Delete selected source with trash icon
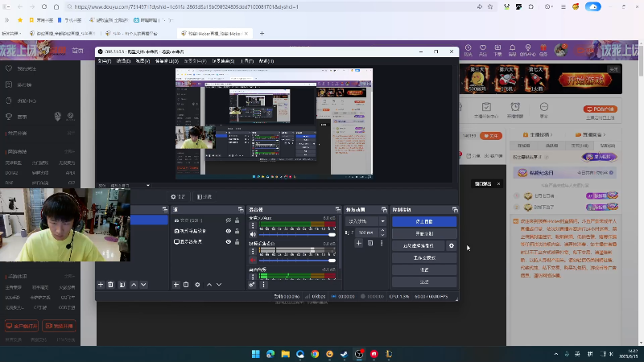The width and height of the screenshot is (644, 362). [186, 285]
